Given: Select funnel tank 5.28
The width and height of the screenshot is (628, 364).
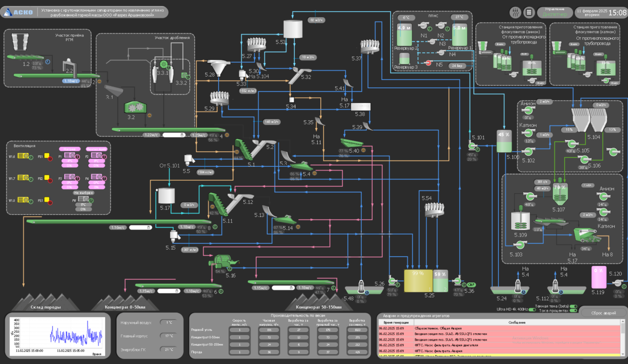Looking at the screenshot, I should point(218,68).
